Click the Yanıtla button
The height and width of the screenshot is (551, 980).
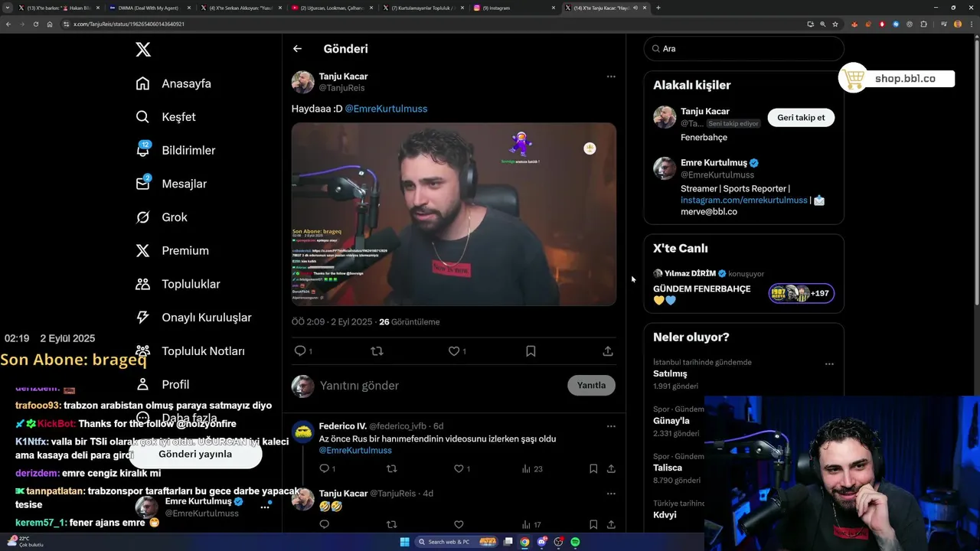point(591,386)
